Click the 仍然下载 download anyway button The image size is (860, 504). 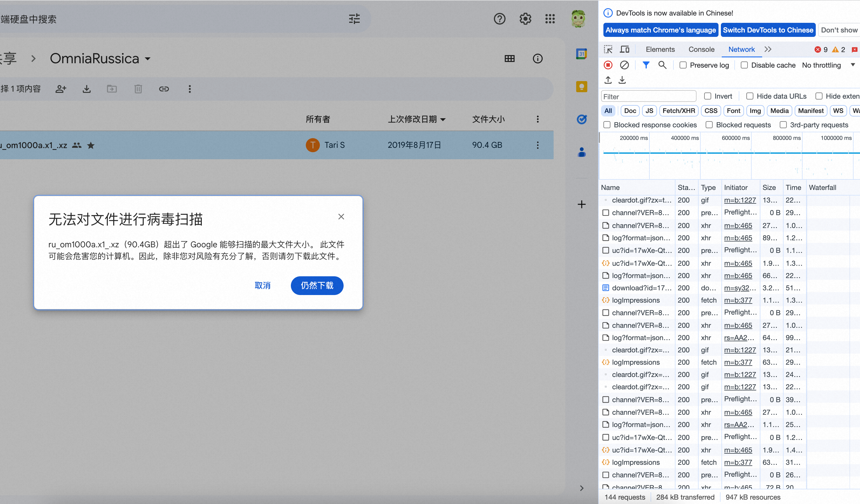317,285
